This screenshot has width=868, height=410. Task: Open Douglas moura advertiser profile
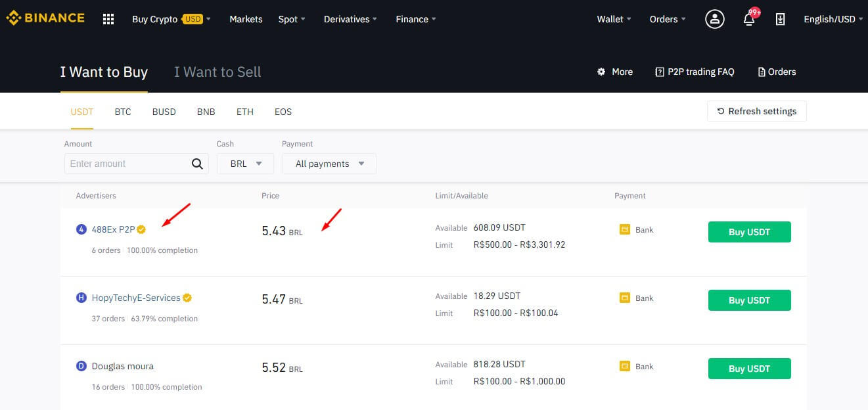(x=123, y=366)
